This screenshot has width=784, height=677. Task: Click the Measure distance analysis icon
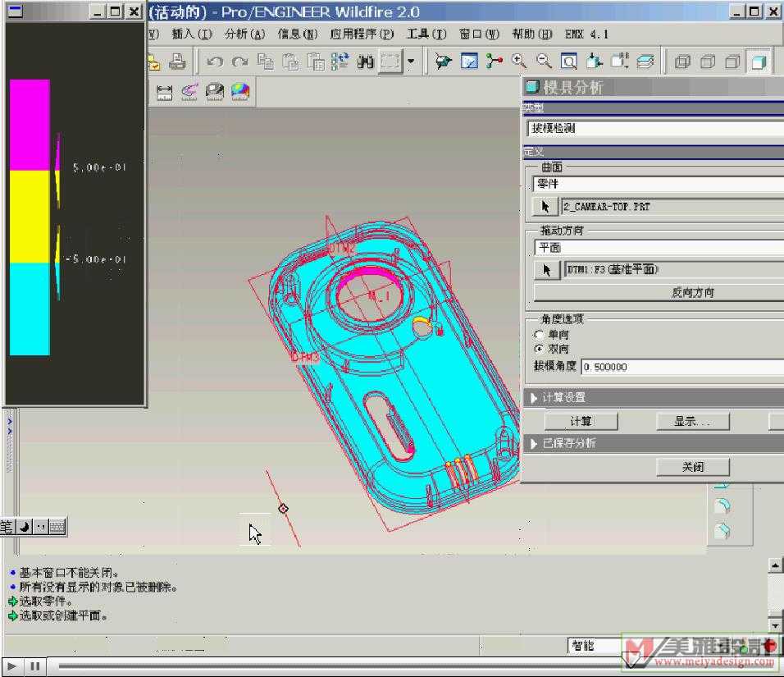pos(165,92)
